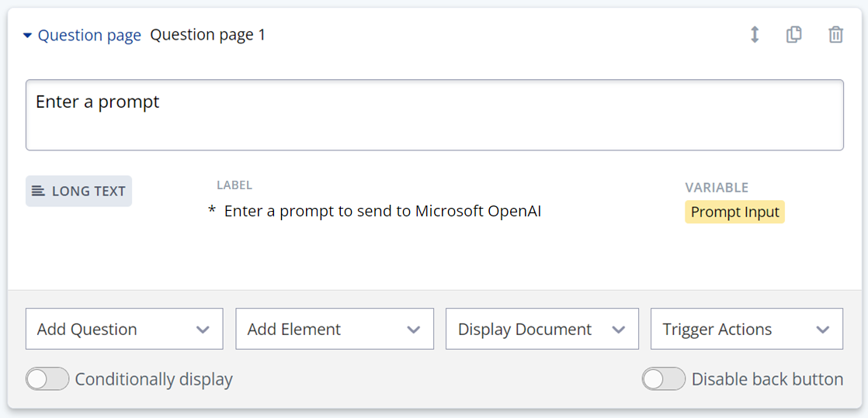Click the LONG TEXT type label text

pyautogui.click(x=89, y=192)
